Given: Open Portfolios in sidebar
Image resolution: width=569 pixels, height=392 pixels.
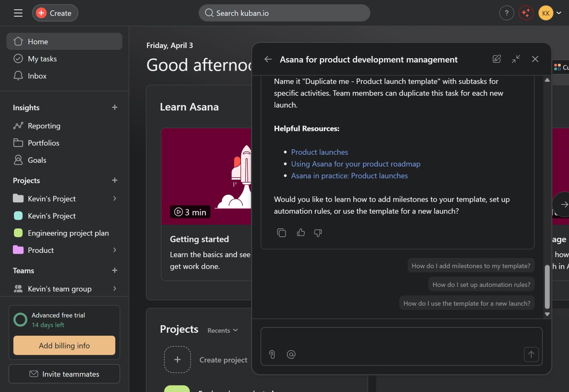Looking at the screenshot, I should pos(64,143).
